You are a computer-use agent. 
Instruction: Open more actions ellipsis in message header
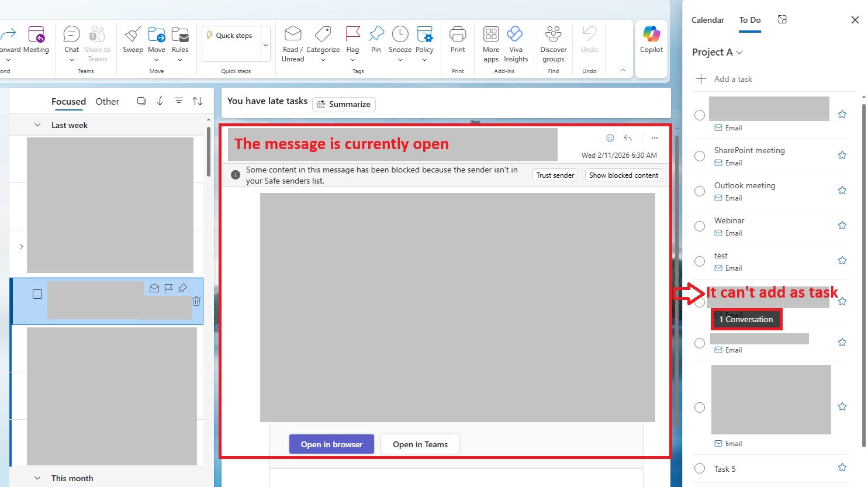[x=655, y=138]
